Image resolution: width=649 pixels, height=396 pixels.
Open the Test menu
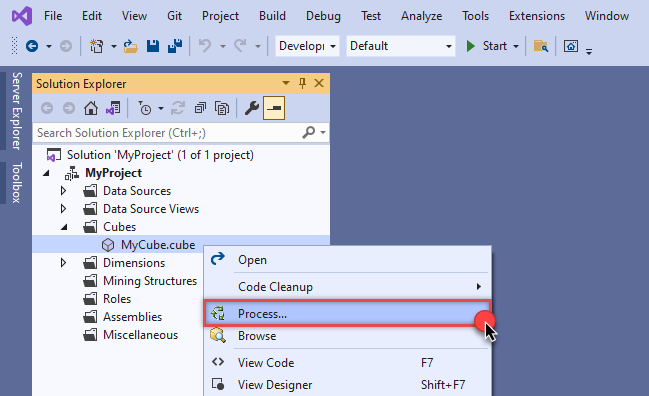coord(370,16)
